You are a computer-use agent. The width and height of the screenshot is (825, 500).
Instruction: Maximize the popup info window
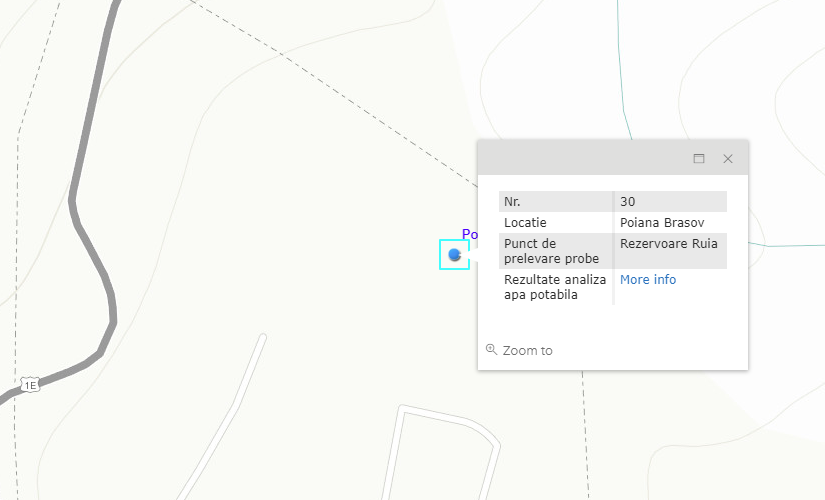click(699, 158)
